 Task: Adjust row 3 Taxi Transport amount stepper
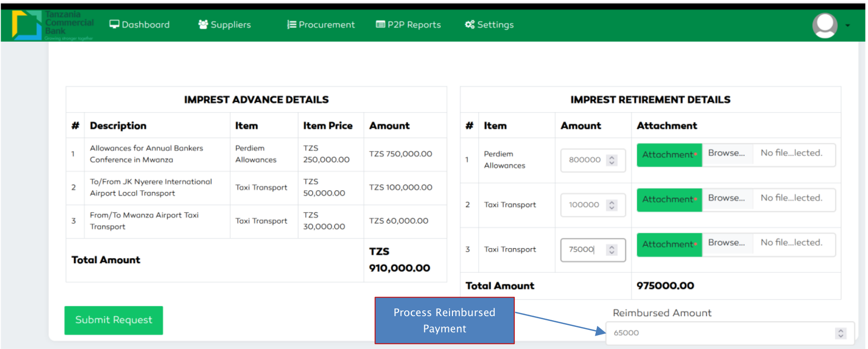611,250
